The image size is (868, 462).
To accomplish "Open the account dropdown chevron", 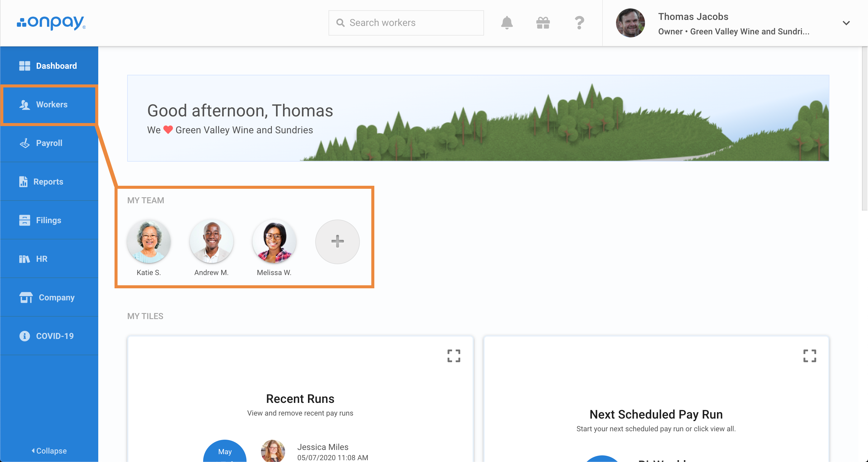I will pos(846,23).
